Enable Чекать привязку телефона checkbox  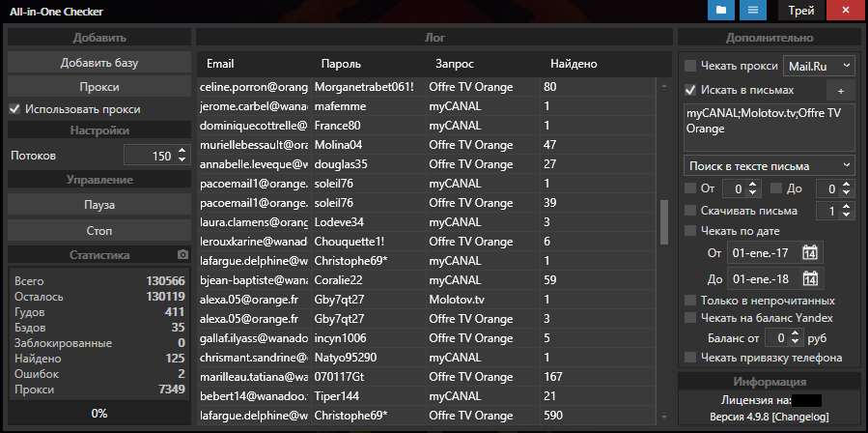coord(690,358)
